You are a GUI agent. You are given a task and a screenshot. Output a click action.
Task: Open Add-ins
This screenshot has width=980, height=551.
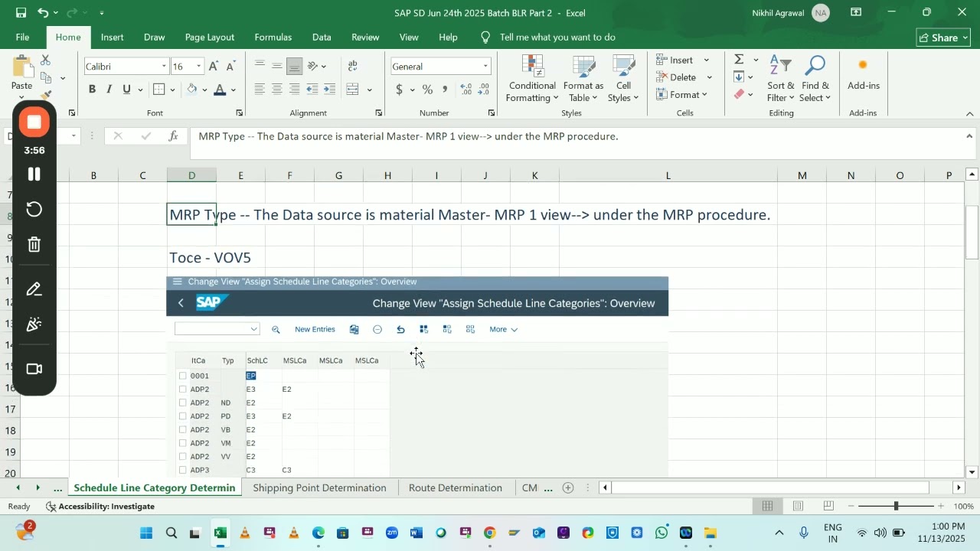click(863, 74)
